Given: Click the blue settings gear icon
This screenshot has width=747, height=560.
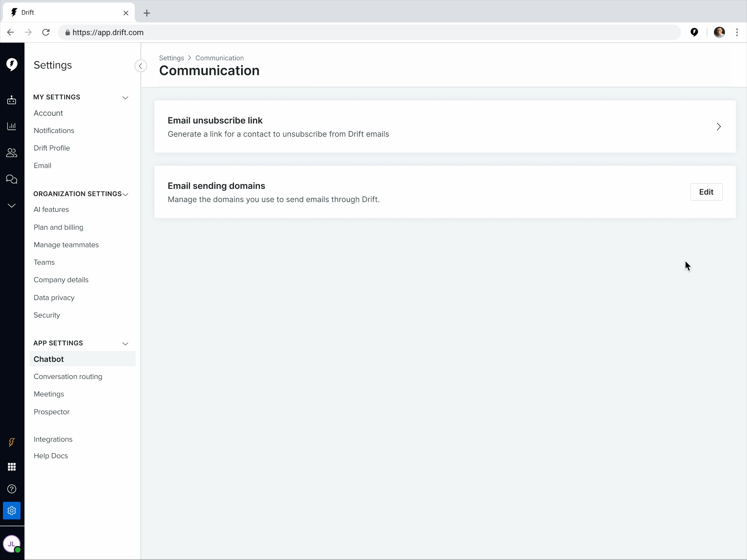Looking at the screenshot, I should pyautogui.click(x=12, y=511).
